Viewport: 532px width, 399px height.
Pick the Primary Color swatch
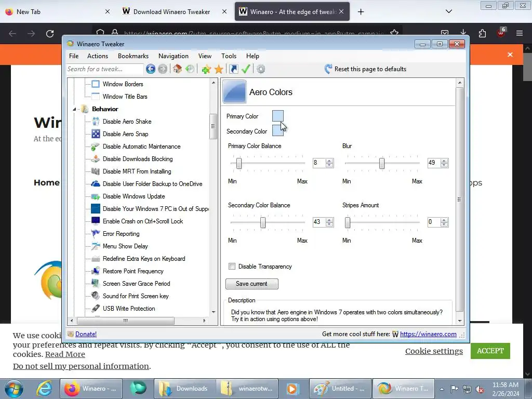(x=278, y=116)
